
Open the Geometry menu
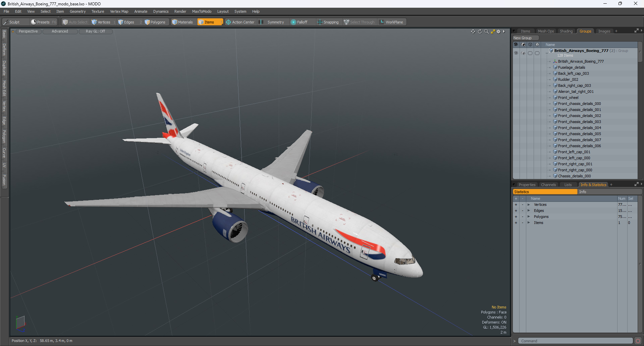77,11
